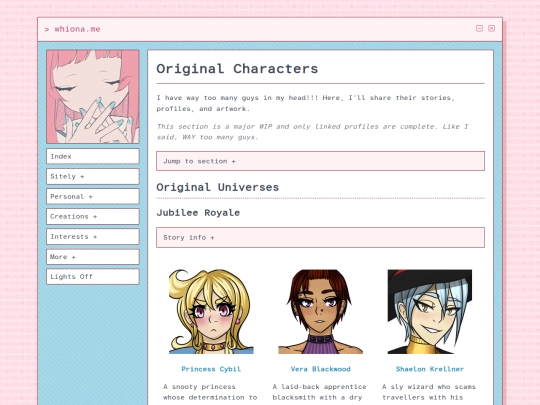540x405 pixels.
Task: Click the pink-haired avatar image
Action: [x=93, y=96]
